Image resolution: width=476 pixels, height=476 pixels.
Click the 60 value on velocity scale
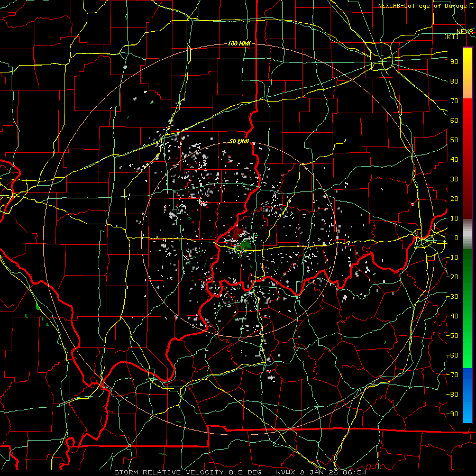[454, 121]
